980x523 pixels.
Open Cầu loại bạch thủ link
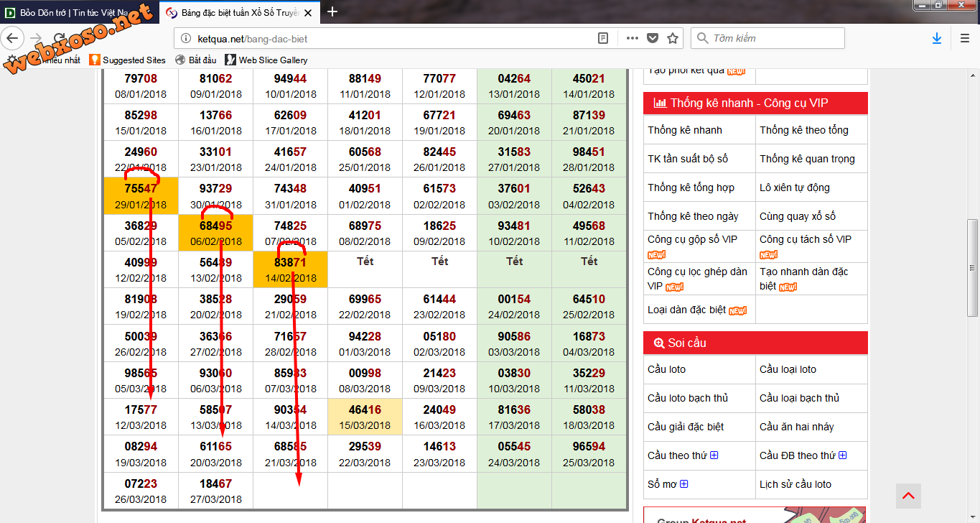pyautogui.click(x=799, y=398)
